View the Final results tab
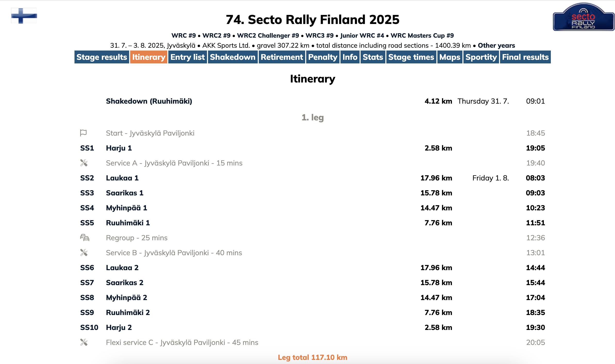This screenshot has height=364, width=615. pos(525,57)
